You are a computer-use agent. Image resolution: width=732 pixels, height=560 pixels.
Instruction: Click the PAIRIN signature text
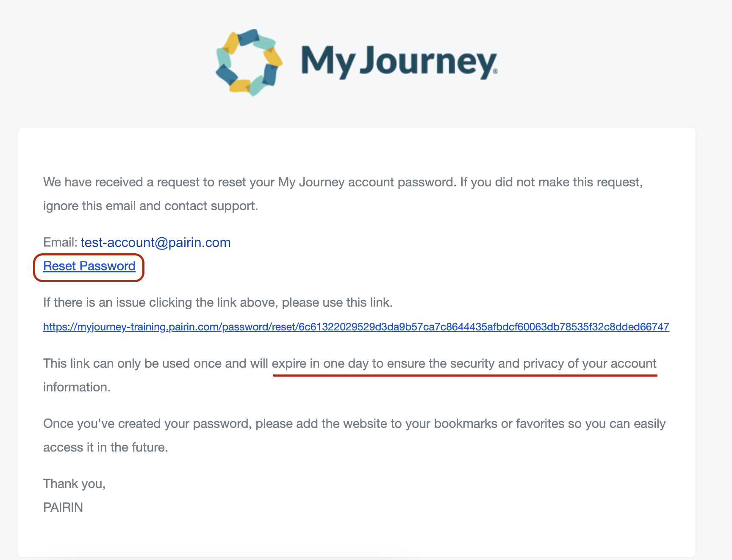coord(63,507)
